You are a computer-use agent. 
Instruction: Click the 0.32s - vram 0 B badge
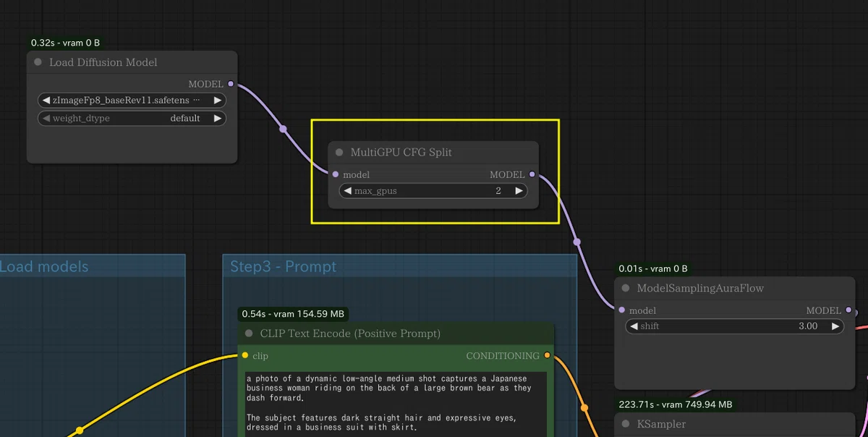[x=66, y=43]
